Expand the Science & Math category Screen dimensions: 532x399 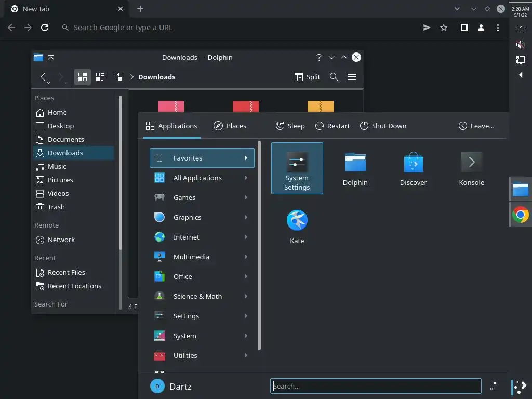tap(202, 296)
